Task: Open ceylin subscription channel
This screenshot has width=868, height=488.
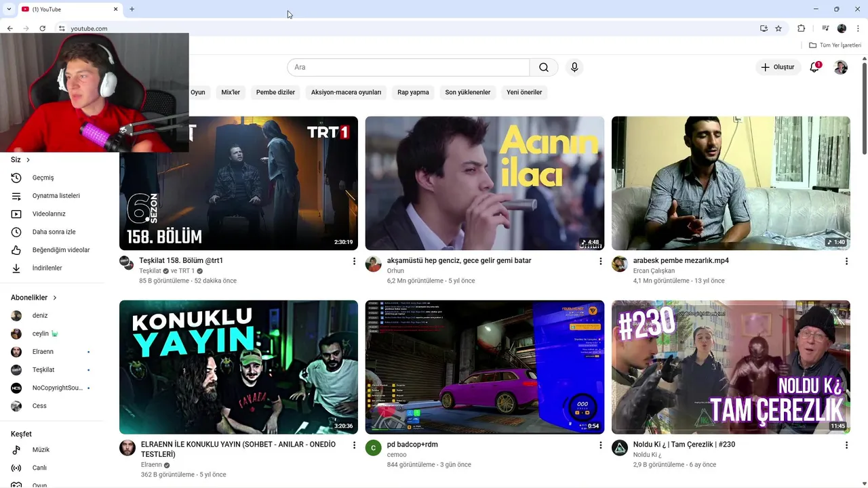Action: [x=52, y=333]
